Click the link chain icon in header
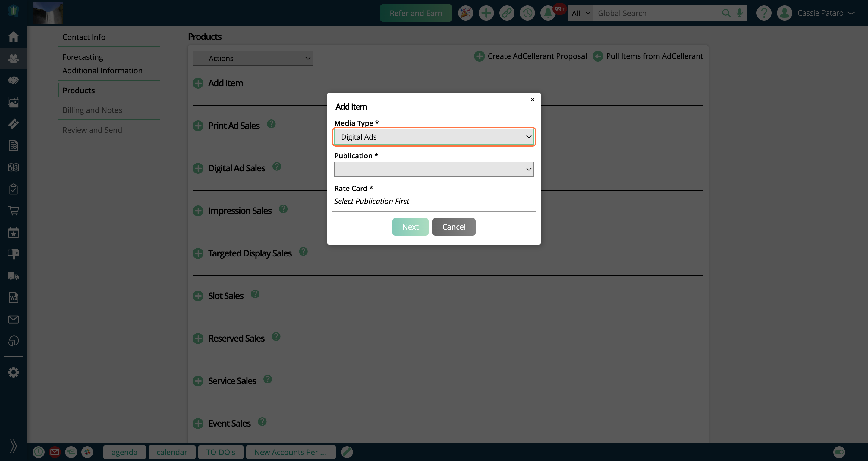The width and height of the screenshot is (868, 461). pyautogui.click(x=507, y=13)
